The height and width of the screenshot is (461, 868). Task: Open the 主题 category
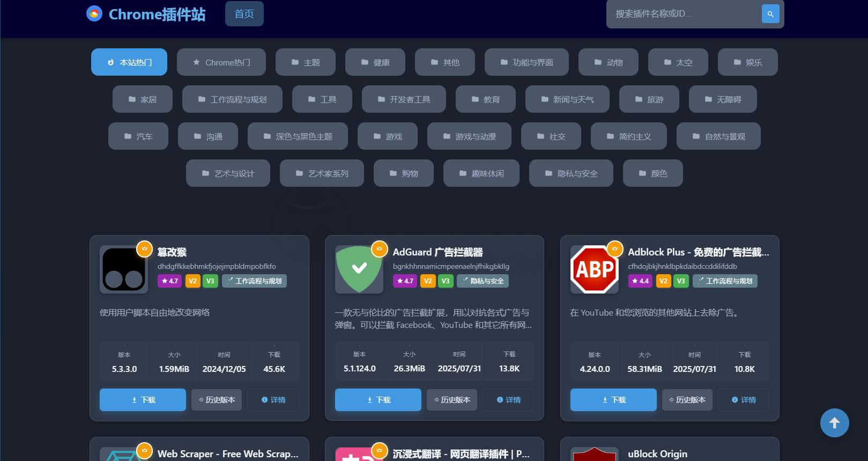click(306, 62)
